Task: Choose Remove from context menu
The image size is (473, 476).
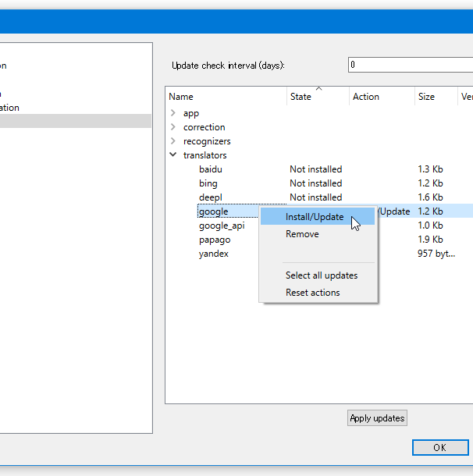Action: pos(317,234)
